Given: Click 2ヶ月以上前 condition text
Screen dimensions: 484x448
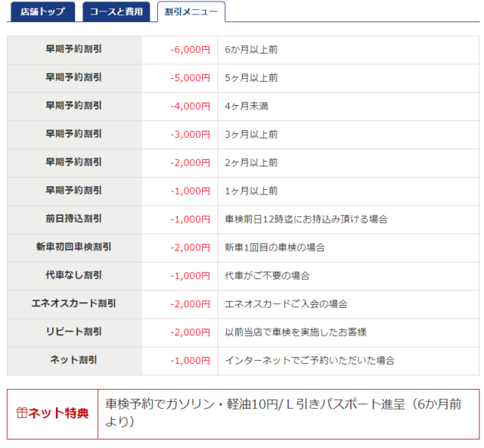Looking at the screenshot, I should 251,163.
